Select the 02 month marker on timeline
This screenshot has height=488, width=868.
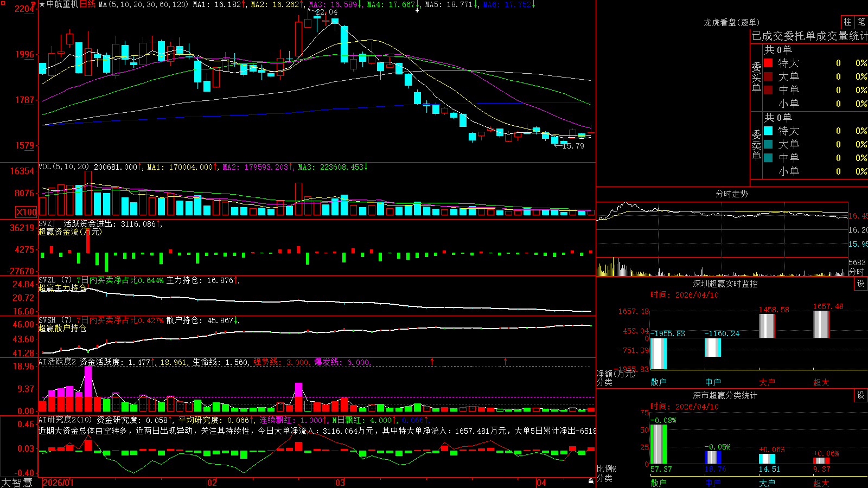[212, 483]
